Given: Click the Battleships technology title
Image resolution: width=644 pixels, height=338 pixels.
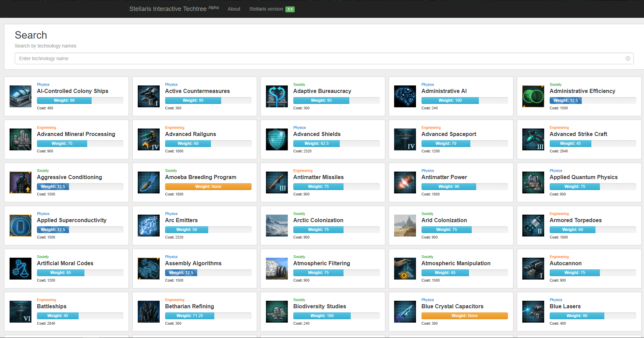Looking at the screenshot, I should (x=52, y=307).
